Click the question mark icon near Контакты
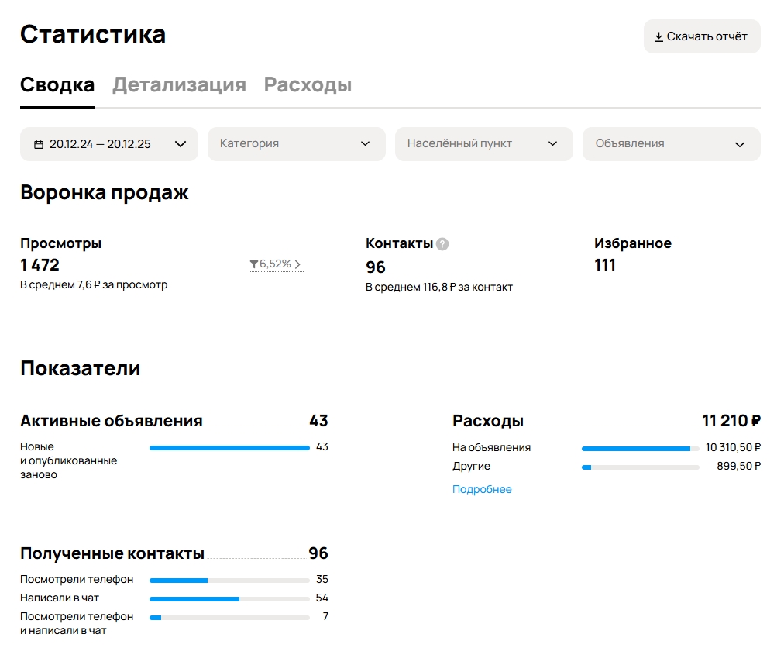 (x=442, y=244)
